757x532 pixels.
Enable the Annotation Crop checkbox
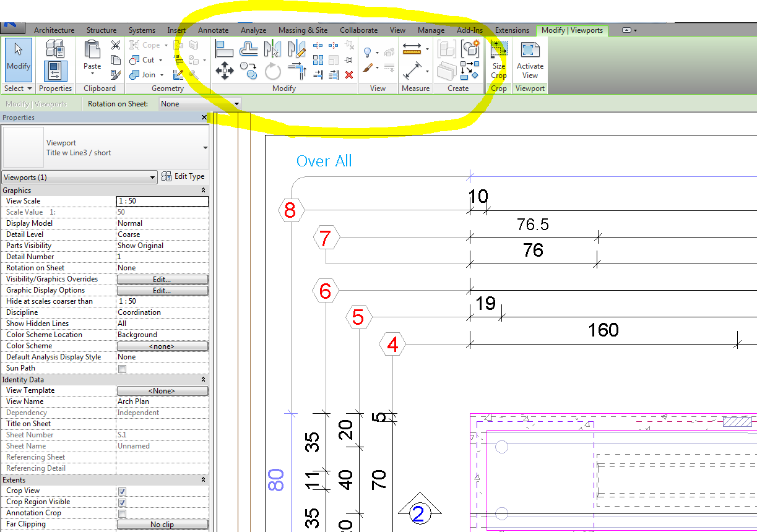click(122, 513)
